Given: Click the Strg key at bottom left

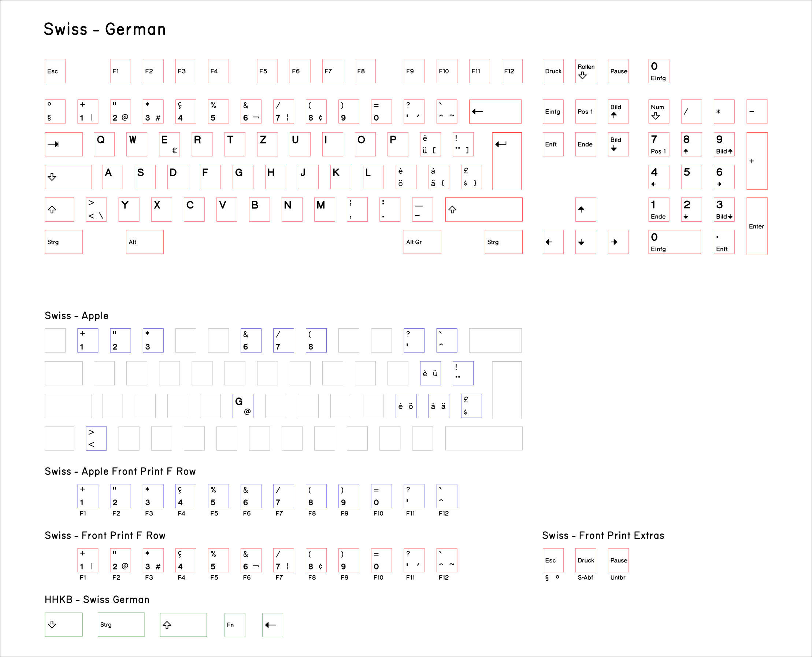Looking at the screenshot, I should [x=63, y=242].
